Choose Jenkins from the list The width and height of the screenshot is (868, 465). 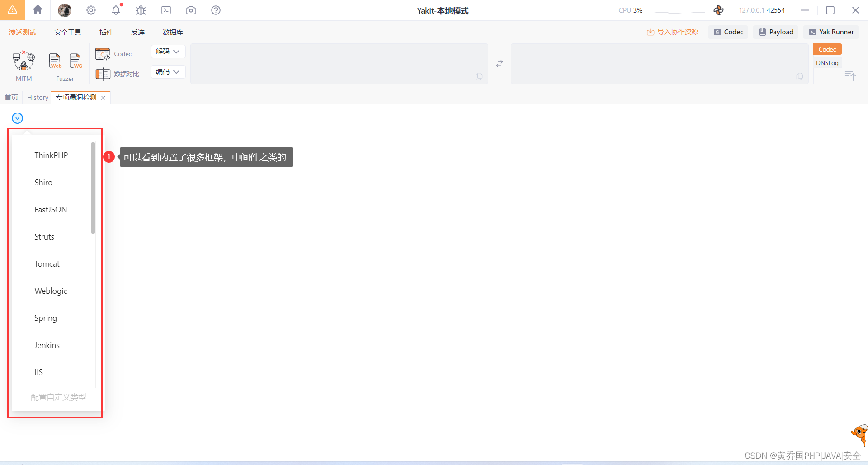pyautogui.click(x=47, y=345)
